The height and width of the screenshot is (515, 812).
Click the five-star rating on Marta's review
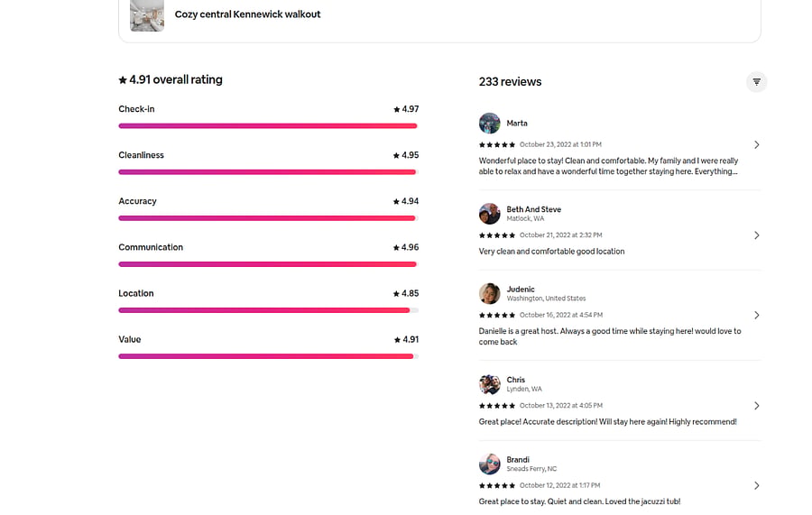pyautogui.click(x=496, y=145)
